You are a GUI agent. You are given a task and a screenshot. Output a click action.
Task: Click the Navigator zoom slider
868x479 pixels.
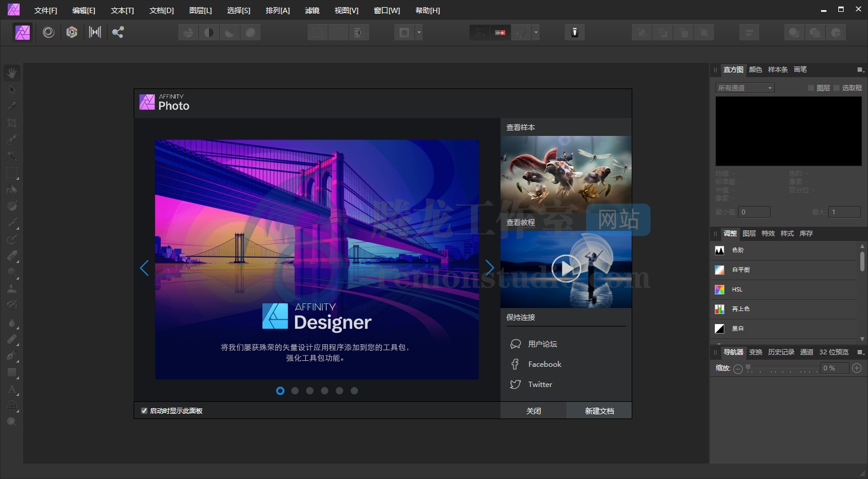point(782,368)
